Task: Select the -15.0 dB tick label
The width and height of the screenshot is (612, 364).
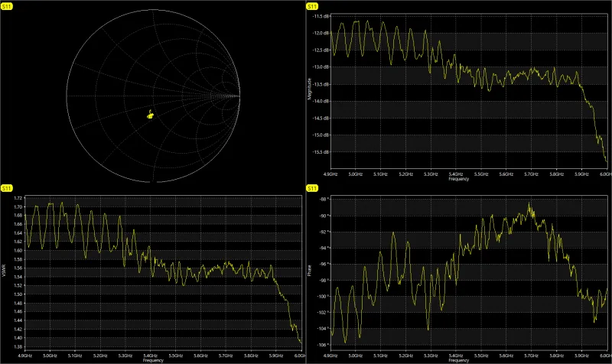Action: click(321, 135)
